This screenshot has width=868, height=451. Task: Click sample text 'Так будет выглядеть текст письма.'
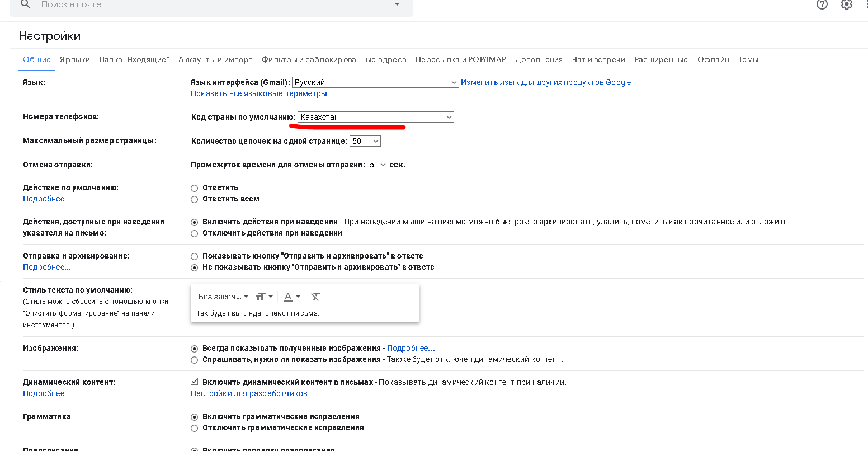tap(258, 313)
